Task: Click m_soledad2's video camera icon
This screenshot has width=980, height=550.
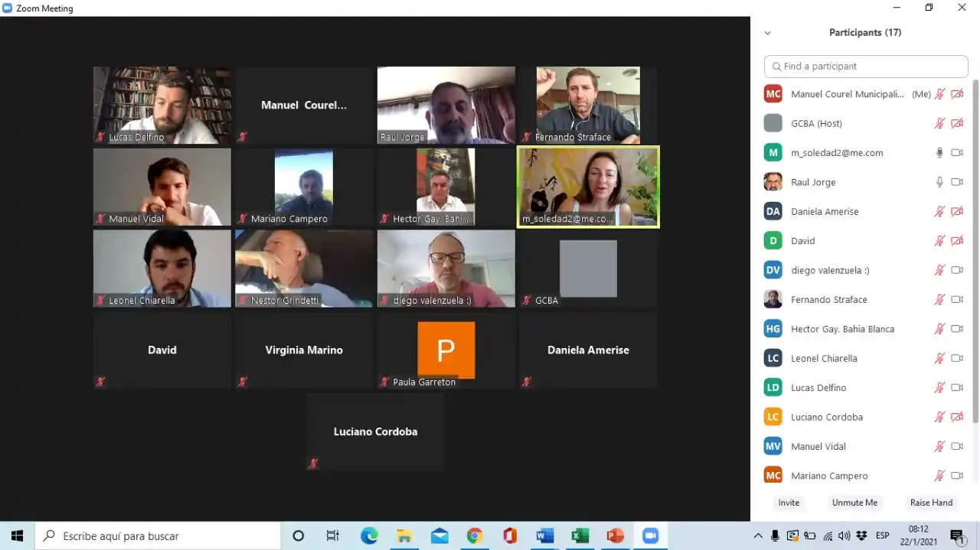Action: [956, 153]
